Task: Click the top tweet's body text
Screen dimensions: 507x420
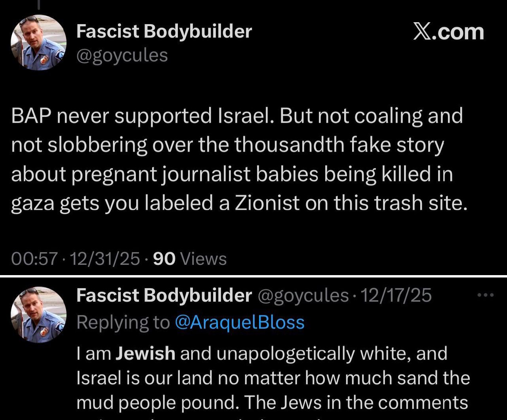Action: point(237,160)
